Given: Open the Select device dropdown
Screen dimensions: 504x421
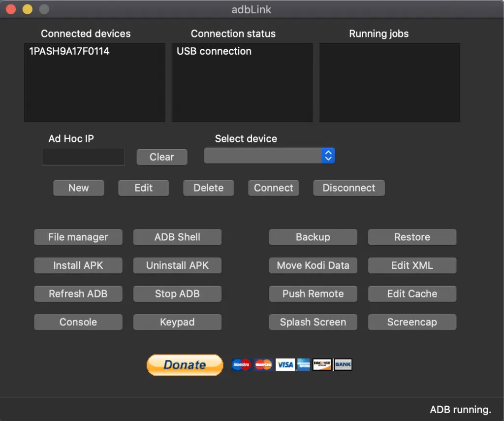Looking at the screenshot, I should [x=269, y=156].
